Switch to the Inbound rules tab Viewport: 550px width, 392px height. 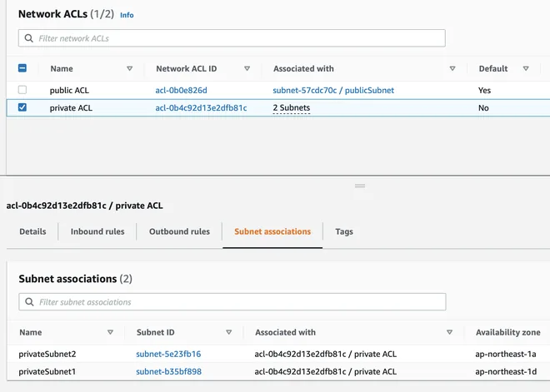click(x=97, y=231)
